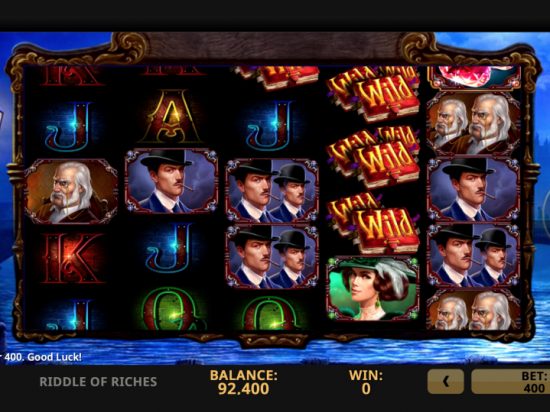This screenshot has height=412, width=550.
Task: Tap the upper double detective symbol reel three
Action: [272, 190]
